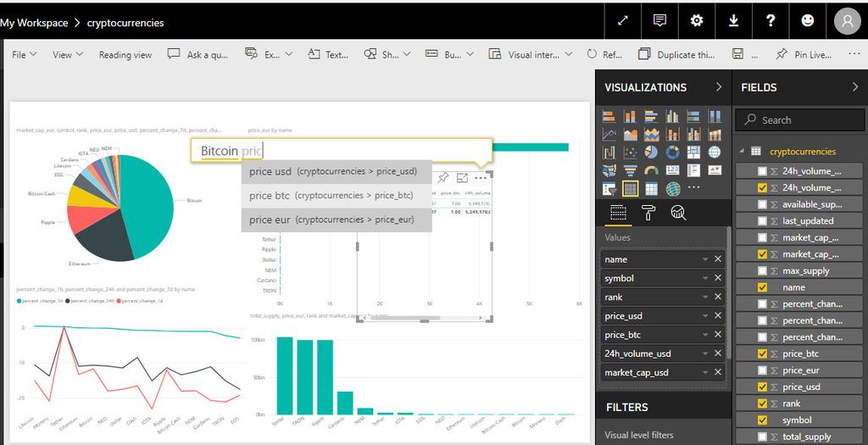
Task: Open the Visual interactions dropdown
Action: click(x=531, y=54)
